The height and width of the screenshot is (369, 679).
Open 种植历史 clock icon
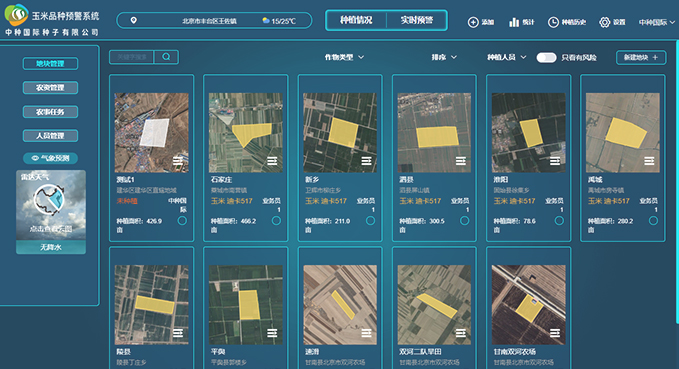point(553,22)
